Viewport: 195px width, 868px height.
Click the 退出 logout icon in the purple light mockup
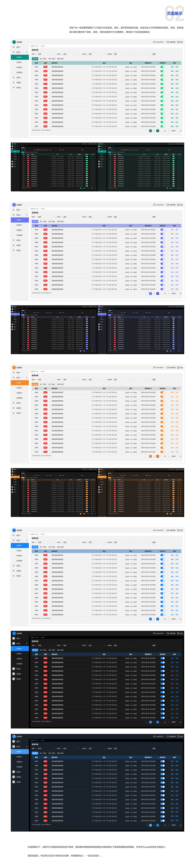pos(178,205)
